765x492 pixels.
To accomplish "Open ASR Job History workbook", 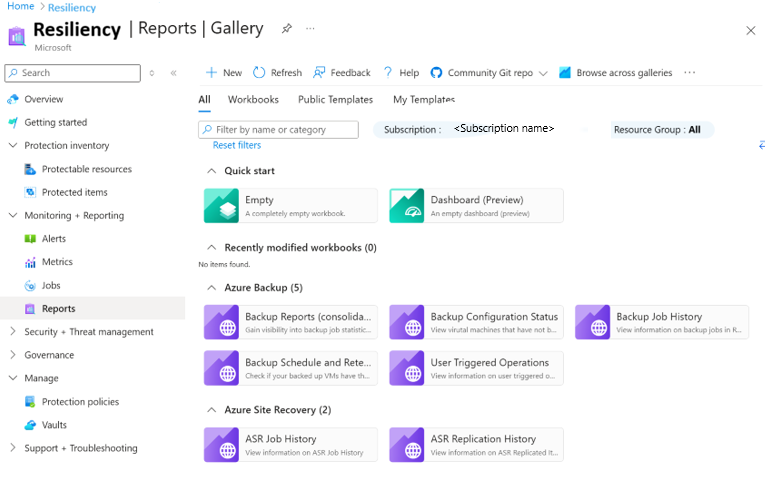I will click(x=291, y=445).
